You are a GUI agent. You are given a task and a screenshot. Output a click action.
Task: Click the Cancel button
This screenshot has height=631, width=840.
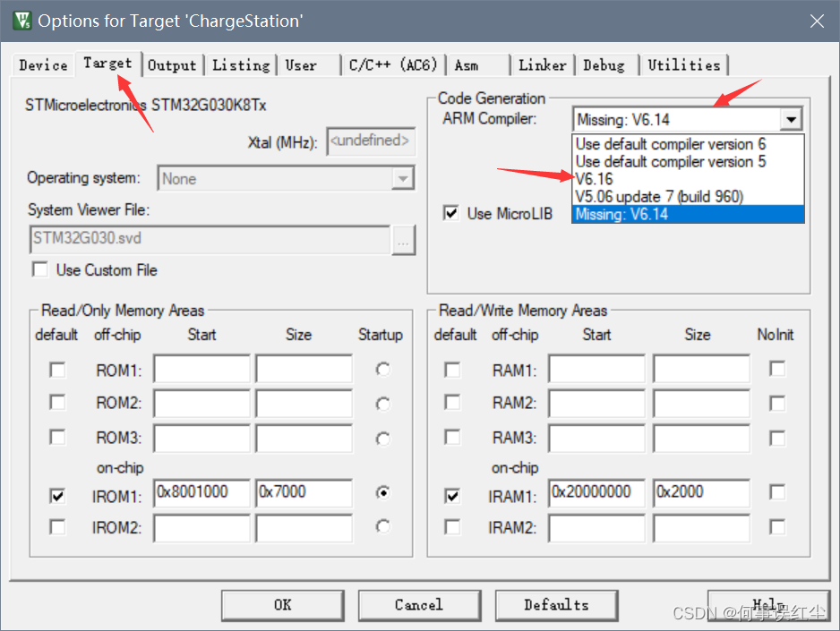point(419,605)
